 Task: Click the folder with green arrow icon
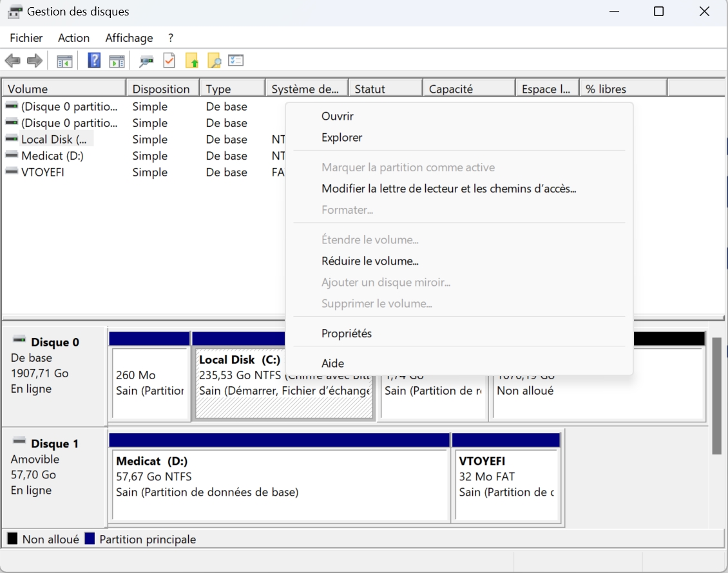coord(192,61)
